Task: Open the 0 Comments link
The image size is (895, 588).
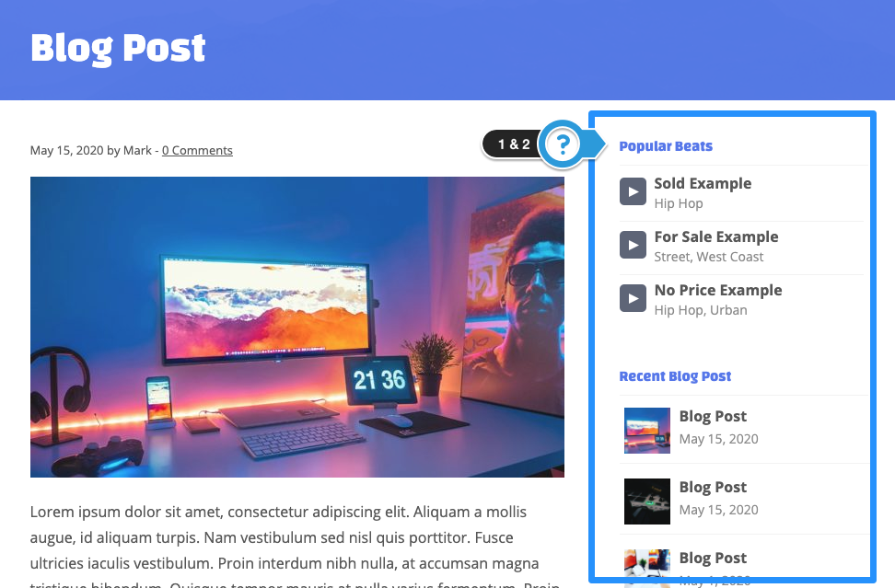Action: (197, 151)
